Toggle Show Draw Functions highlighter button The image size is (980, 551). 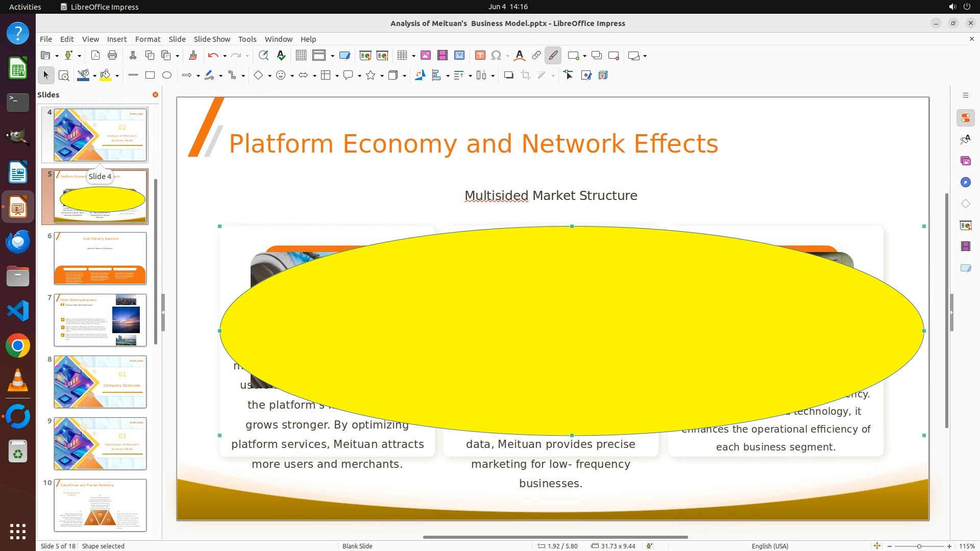[x=553, y=56]
